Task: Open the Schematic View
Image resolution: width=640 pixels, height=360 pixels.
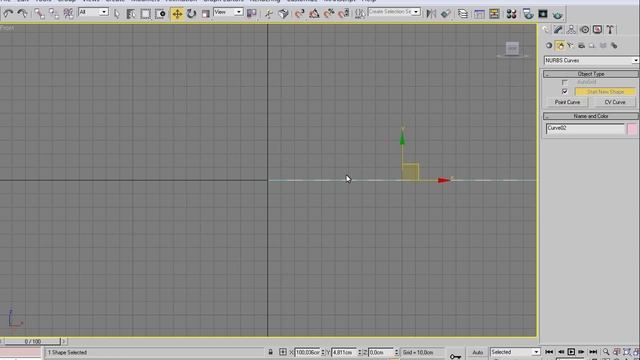Action: click(494, 14)
